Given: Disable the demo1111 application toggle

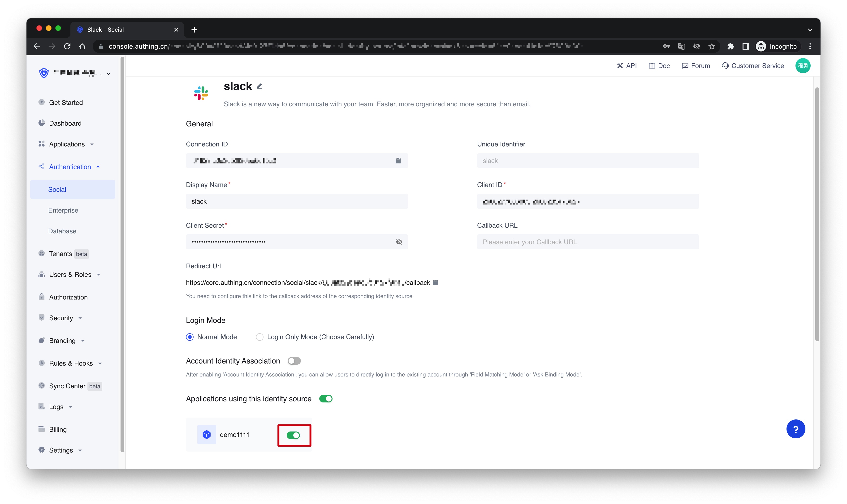Looking at the screenshot, I should [293, 435].
